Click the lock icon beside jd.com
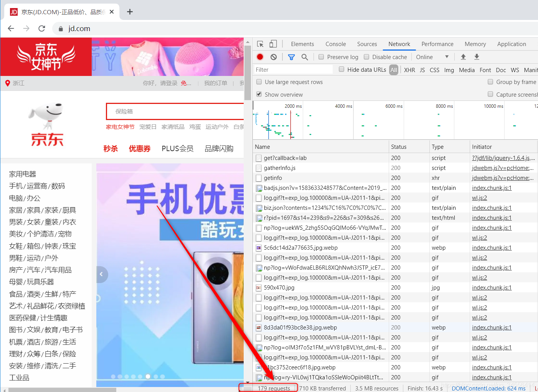The width and height of the screenshot is (538, 392). tap(60, 29)
